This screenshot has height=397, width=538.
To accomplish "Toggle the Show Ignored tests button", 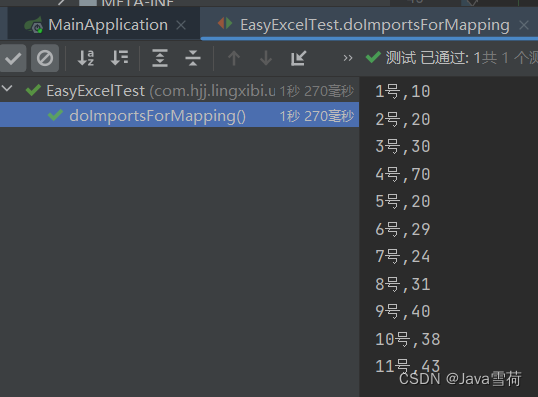I will tap(45, 58).
